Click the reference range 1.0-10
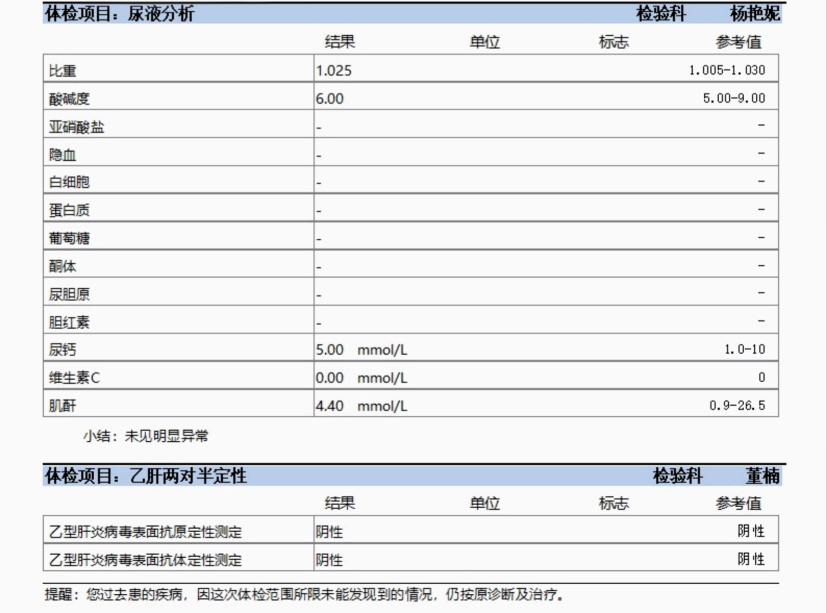The height and width of the screenshot is (613, 827). point(744,349)
